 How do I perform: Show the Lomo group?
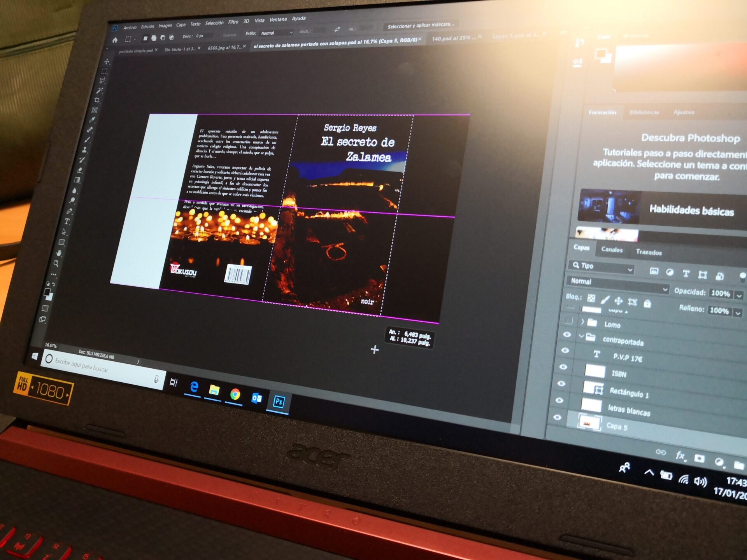pos(568,320)
